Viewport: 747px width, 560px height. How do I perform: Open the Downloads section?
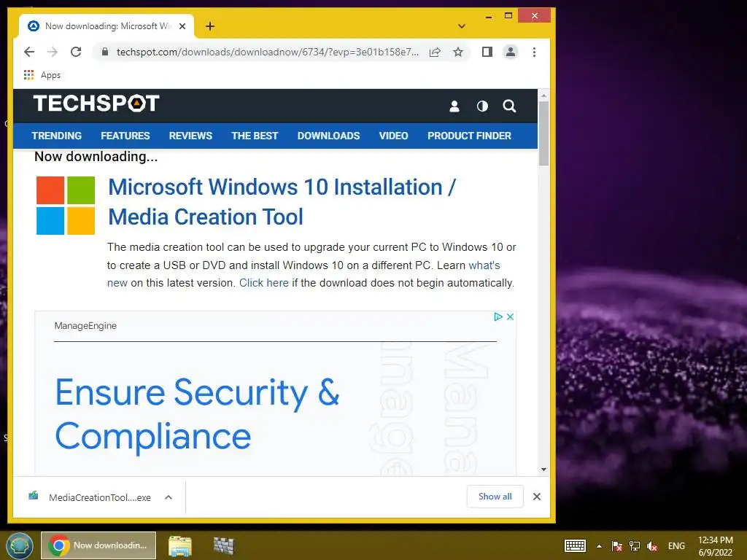pyautogui.click(x=329, y=136)
